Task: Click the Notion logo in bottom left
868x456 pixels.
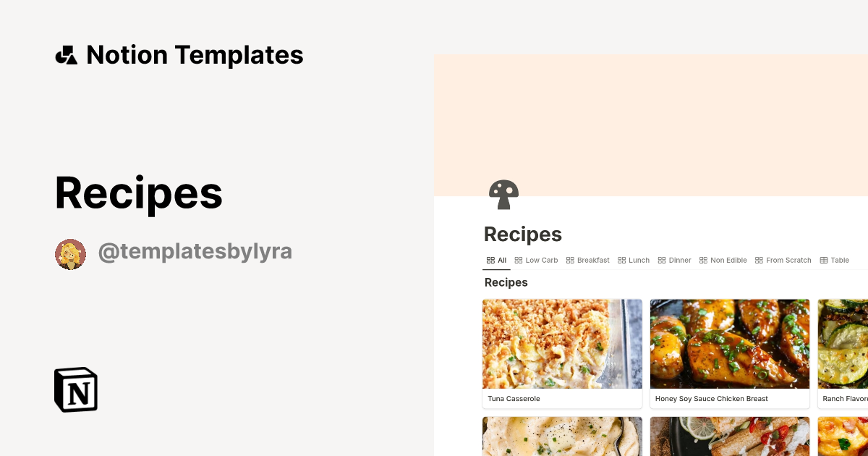Action: click(75, 389)
